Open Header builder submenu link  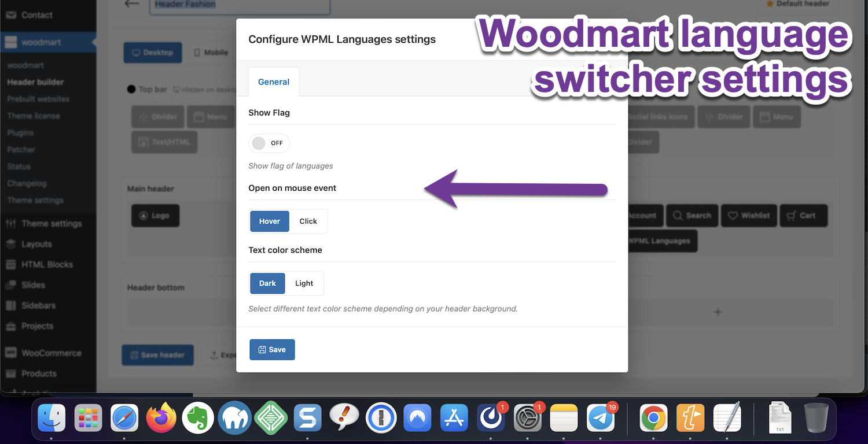35,82
